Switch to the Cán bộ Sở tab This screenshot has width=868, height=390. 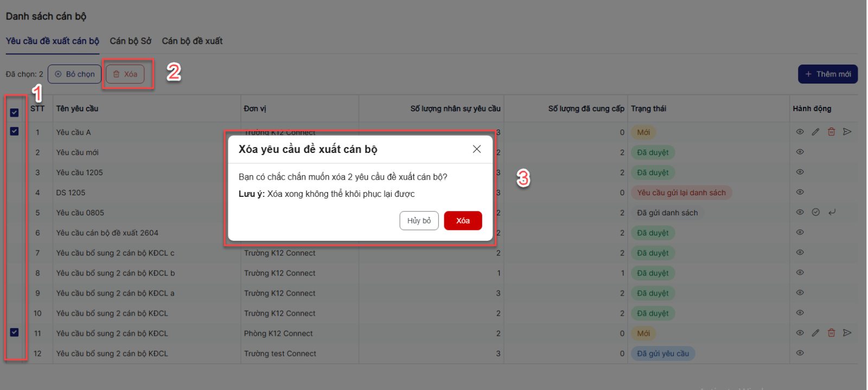pyautogui.click(x=130, y=41)
